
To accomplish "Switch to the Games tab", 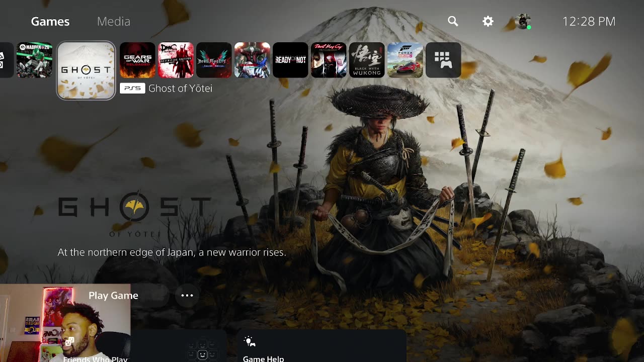I will click(x=50, y=22).
